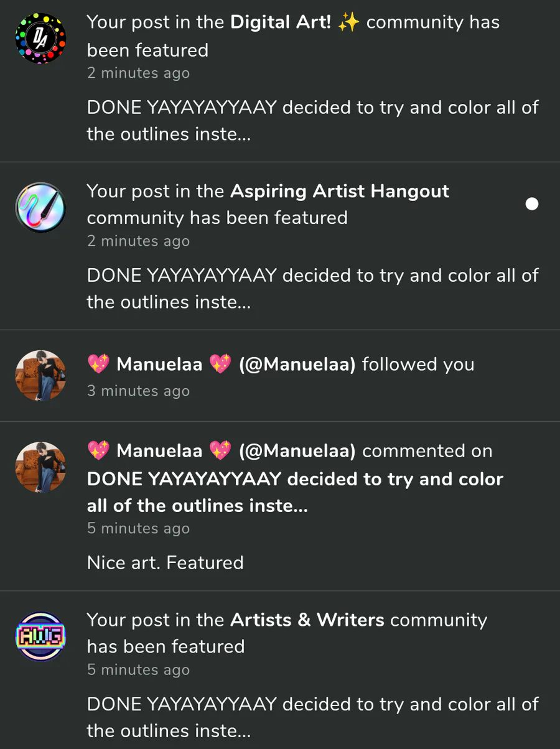This screenshot has width=560, height=749.
Task: Click the sparkling heart emoji before Manuelaa's follow
Action: (99, 365)
